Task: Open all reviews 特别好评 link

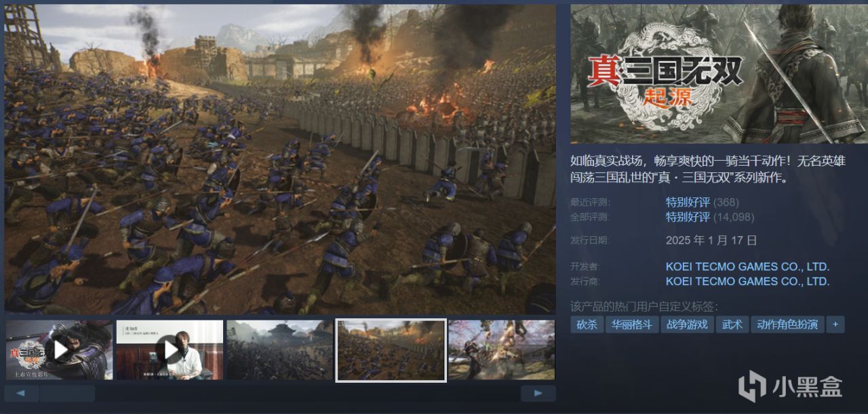Action: coord(688,217)
